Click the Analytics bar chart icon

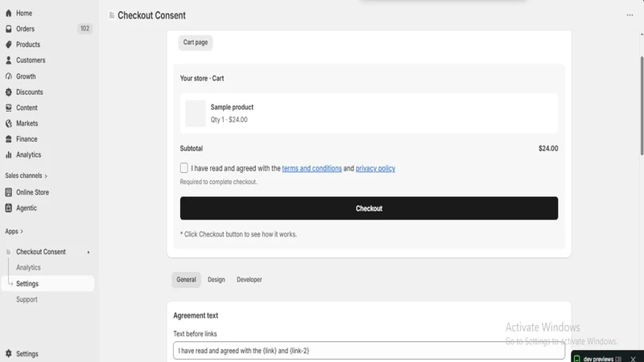(x=9, y=154)
